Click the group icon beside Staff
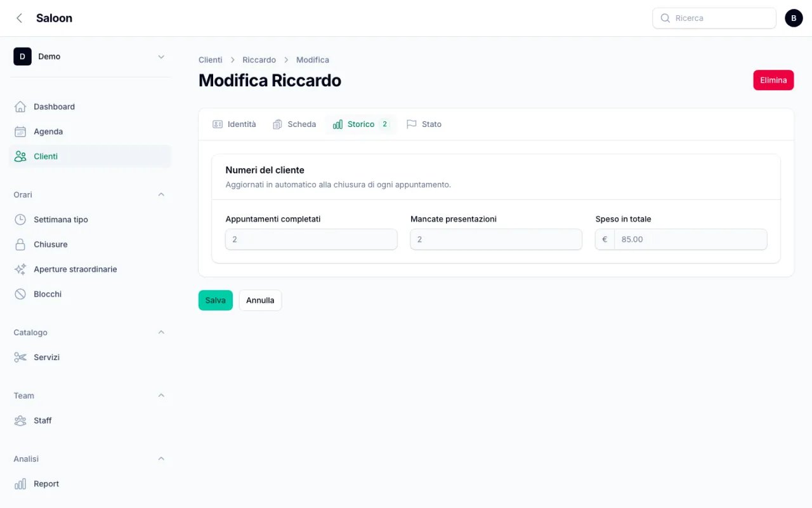 (x=20, y=420)
